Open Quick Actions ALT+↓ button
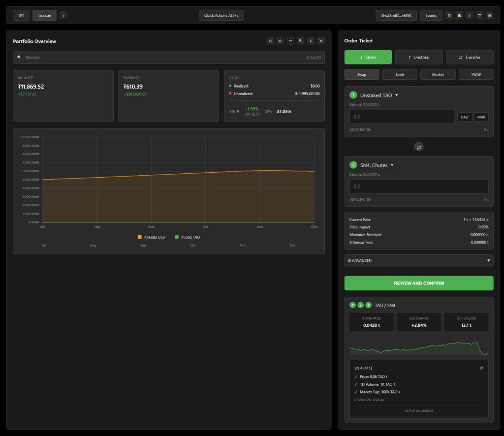504x436 pixels. 221,15
